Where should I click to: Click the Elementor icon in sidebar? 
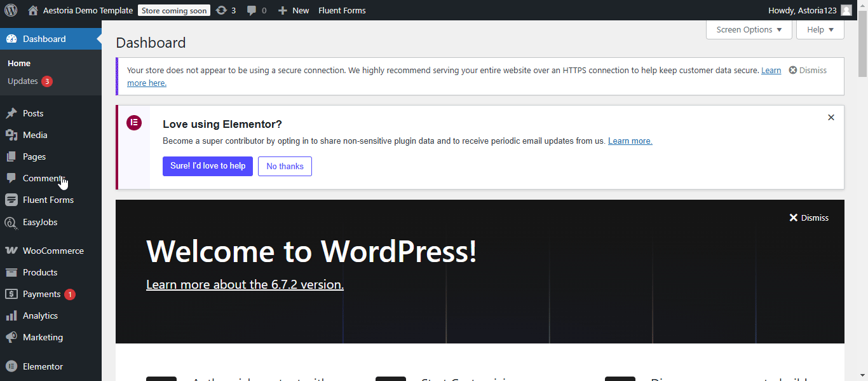11,366
